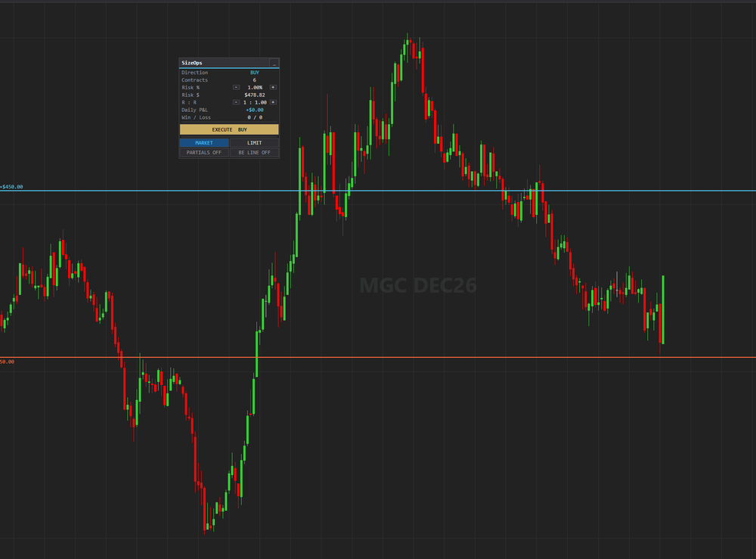Increase R : R ratio with plus
The image size is (756, 559).
click(273, 102)
